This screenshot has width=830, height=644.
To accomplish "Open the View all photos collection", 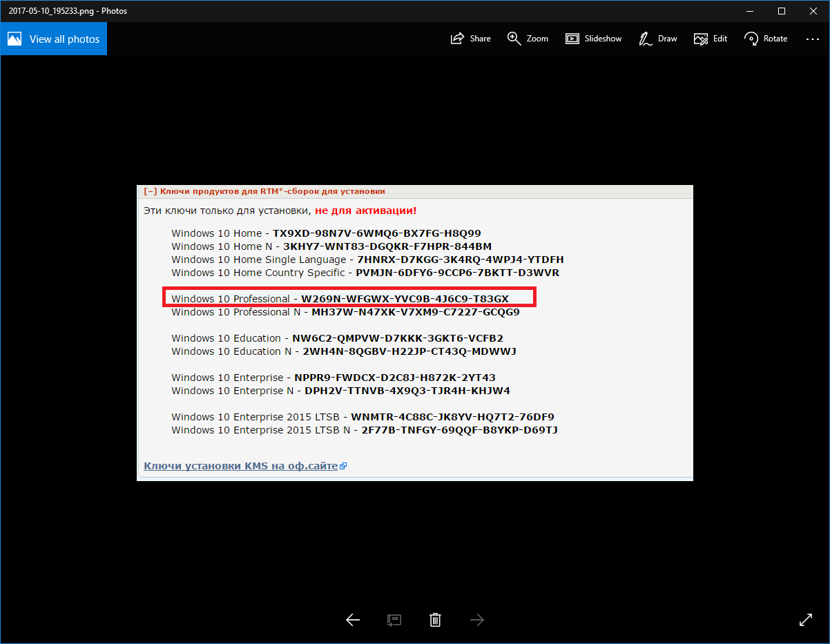I will point(54,39).
